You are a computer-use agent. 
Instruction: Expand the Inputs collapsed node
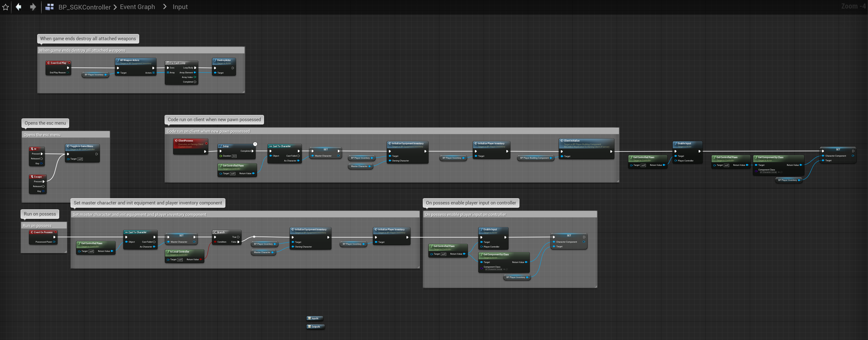(x=315, y=318)
